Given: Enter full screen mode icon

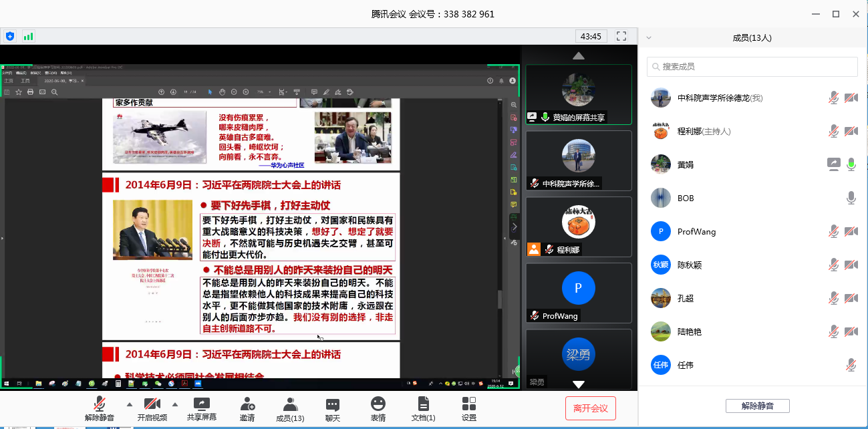Looking at the screenshot, I should pos(621,36).
